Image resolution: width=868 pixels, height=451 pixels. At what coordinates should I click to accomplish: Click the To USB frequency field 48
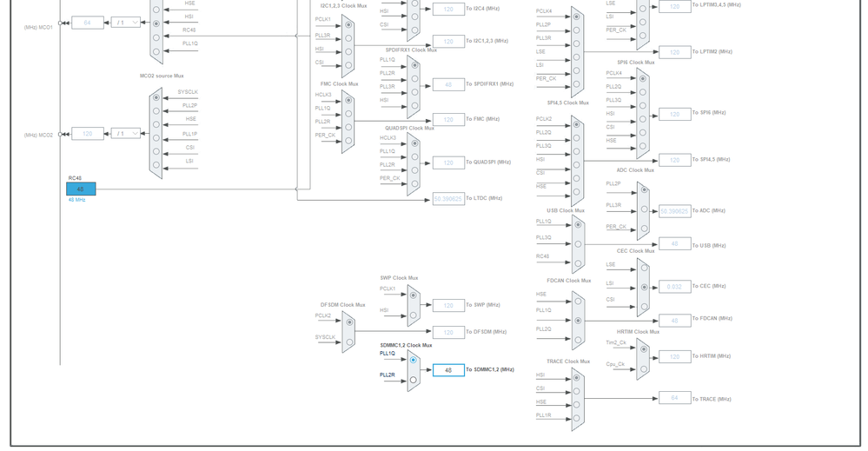(675, 244)
